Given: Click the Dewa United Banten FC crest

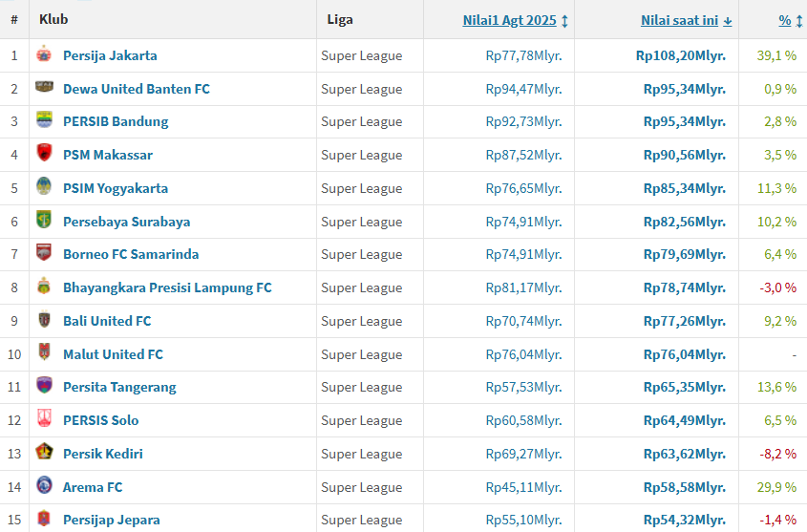Looking at the screenshot, I should 44,88.
